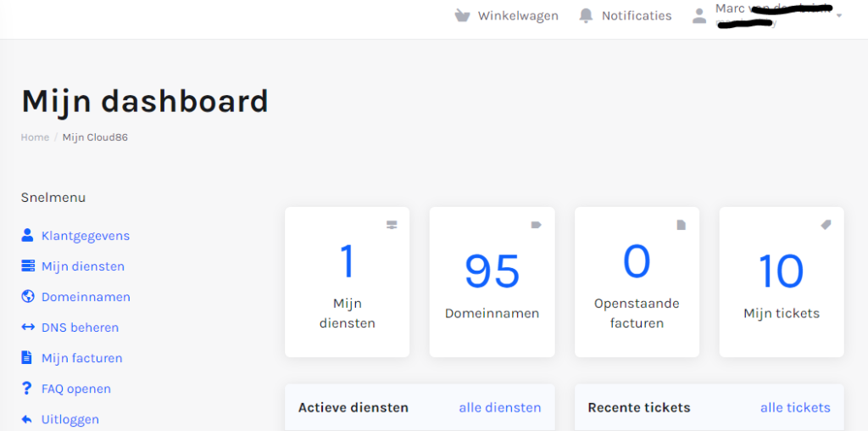Click the alle tickets link
The width and height of the screenshot is (868, 431).
click(795, 408)
